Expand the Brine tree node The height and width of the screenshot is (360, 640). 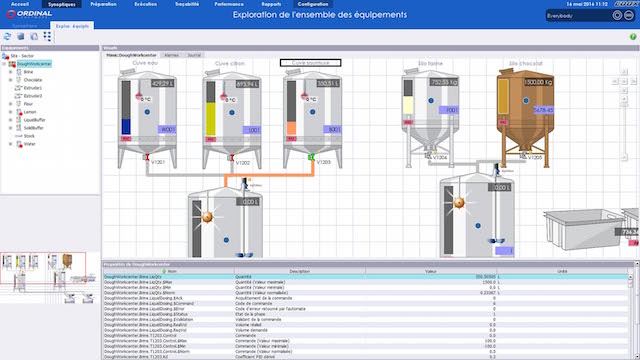pyautogui.click(x=11, y=72)
